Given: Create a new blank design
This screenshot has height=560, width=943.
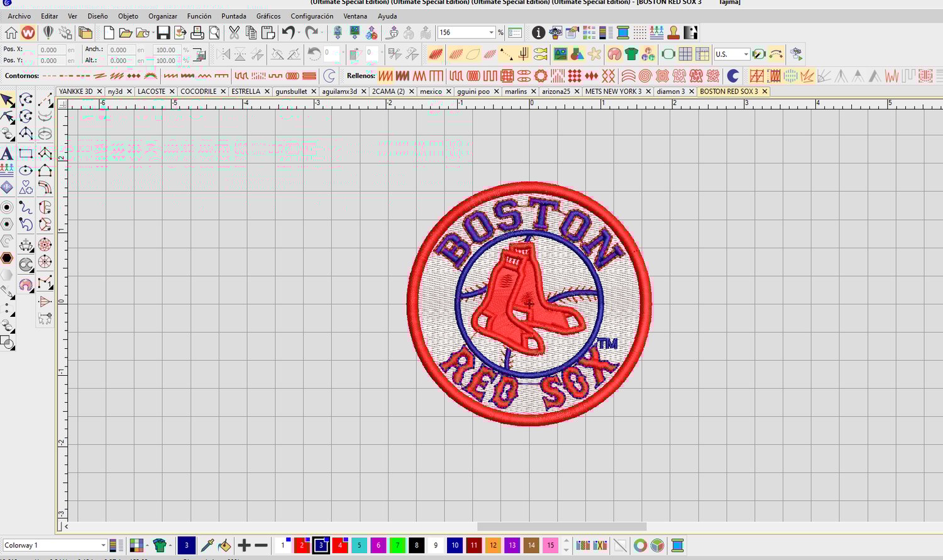Looking at the screenshot, I should click(109, 33).
